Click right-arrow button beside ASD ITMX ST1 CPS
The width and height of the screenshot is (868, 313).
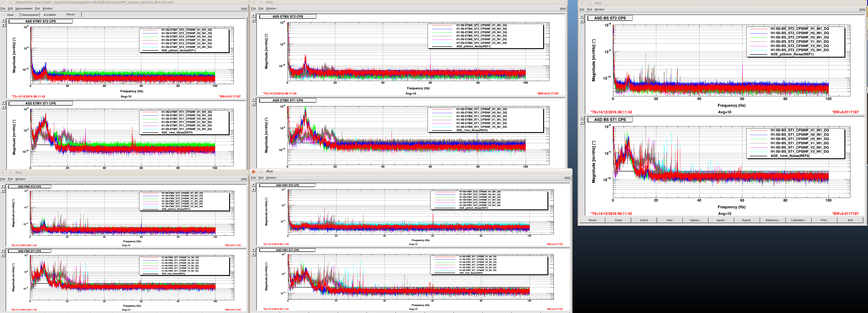[x=3, y=250]
